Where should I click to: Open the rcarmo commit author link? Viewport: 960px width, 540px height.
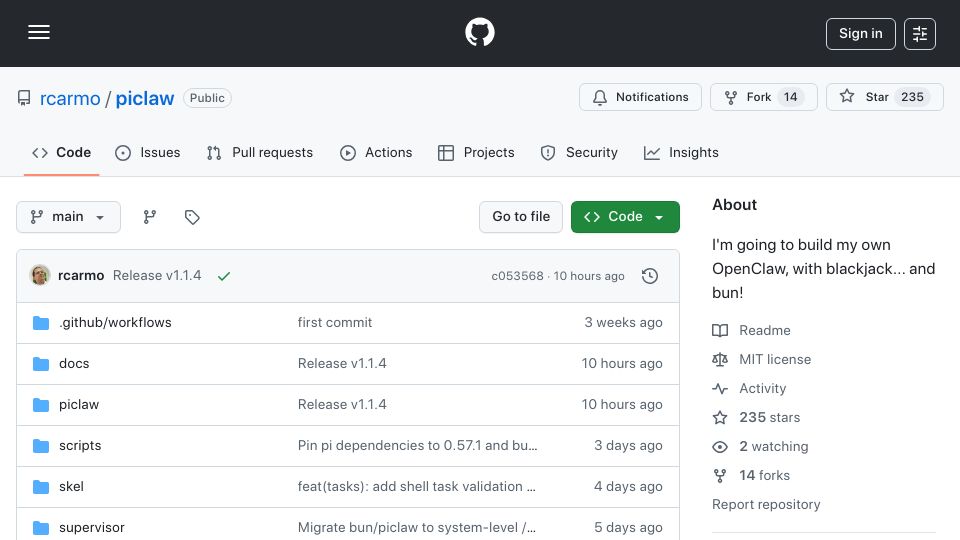81,276
